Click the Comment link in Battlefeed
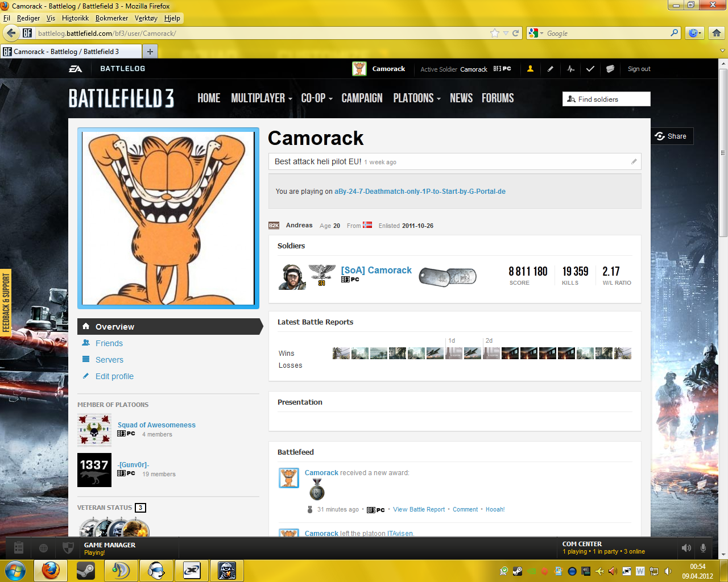This screenshot has height=582, width=728. click(465, 509)
